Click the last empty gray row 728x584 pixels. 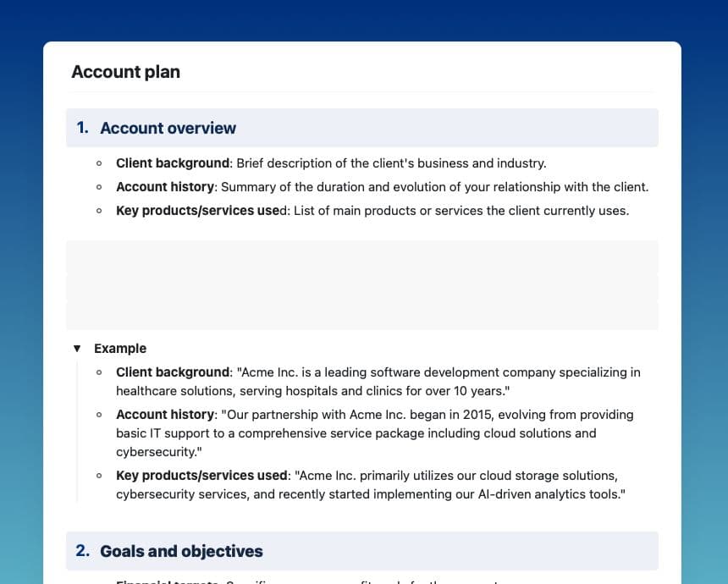click(361, 317)
